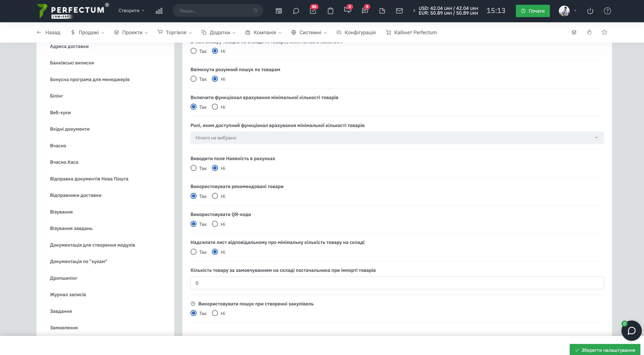Viewport: 644px width, 355px height.
Task: Click the Зберегти налаштування button
Action: [605, 350]
